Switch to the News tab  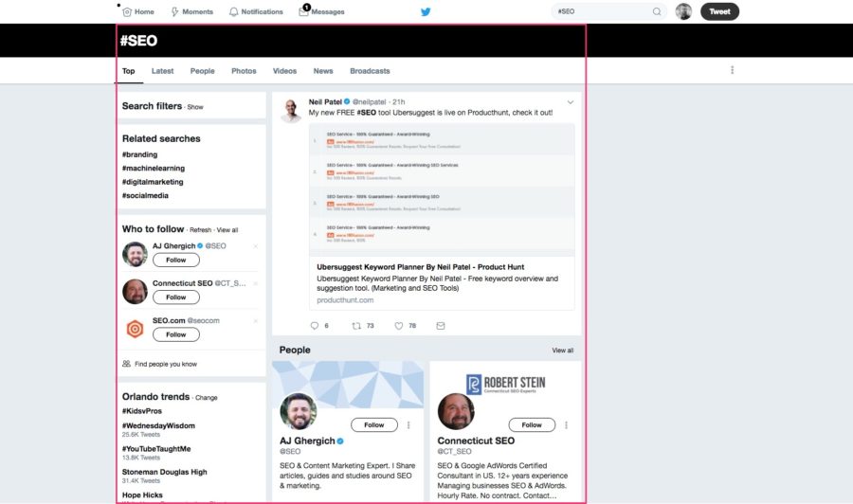pyautogui.click(x=323, y=71)
